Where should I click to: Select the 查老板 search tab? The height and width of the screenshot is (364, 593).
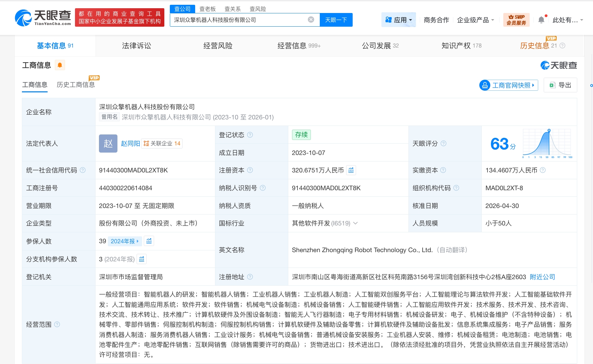[207, 9]
